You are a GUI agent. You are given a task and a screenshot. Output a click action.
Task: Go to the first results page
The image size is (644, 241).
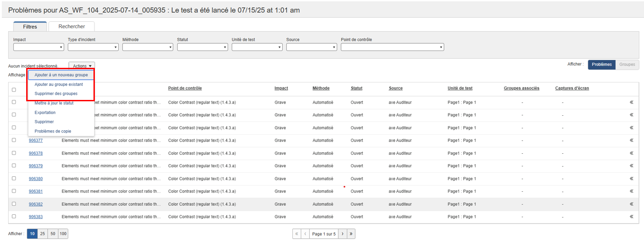click(x=297, y=234)
